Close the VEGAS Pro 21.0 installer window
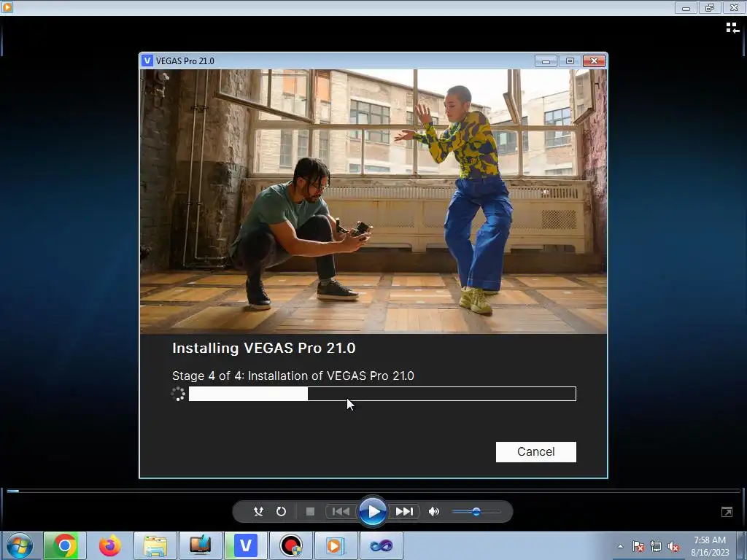747x560 pixels. click(x=594, y=61)
